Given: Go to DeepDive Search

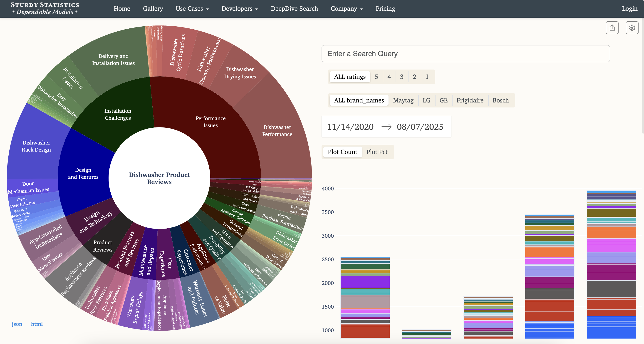Looking at the screenshot, I should click(294, 8).
